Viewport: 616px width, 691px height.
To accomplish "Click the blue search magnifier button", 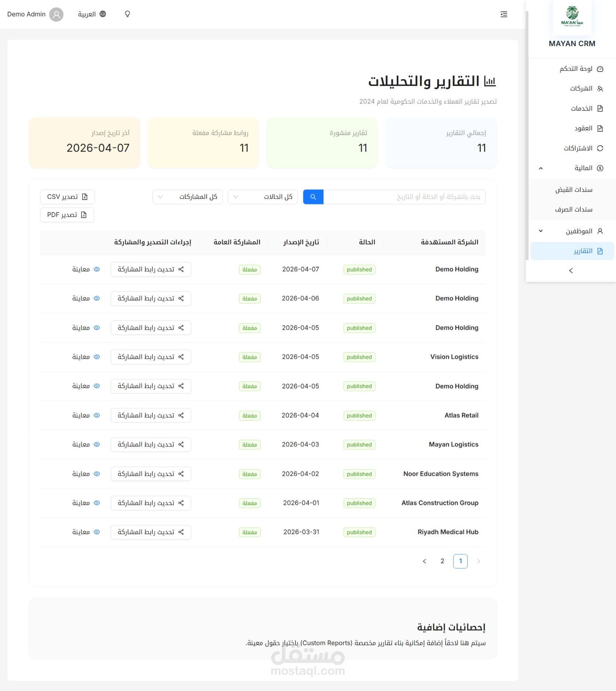I will pyautogui.click(x=313, y=197).
